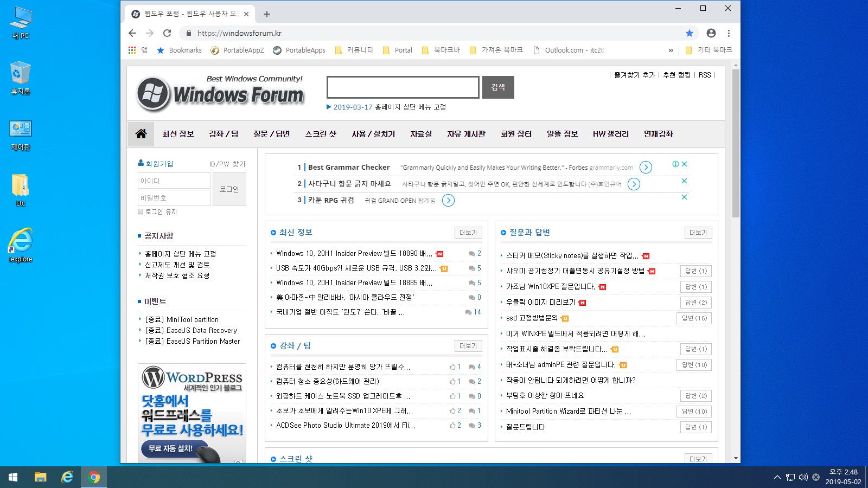Click the 검색 search button
The width and height of the screenshot is (868, 488).
tap(498, 87)
